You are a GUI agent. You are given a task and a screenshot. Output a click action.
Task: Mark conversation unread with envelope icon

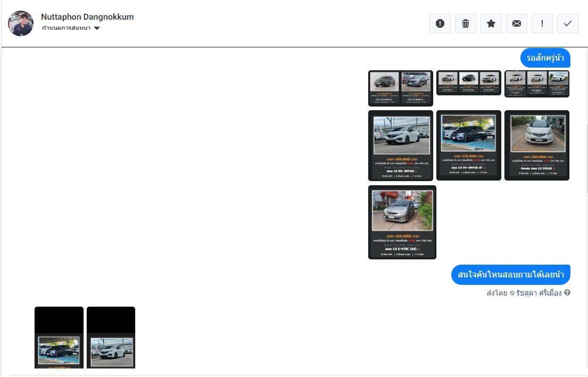pos(517,23)
